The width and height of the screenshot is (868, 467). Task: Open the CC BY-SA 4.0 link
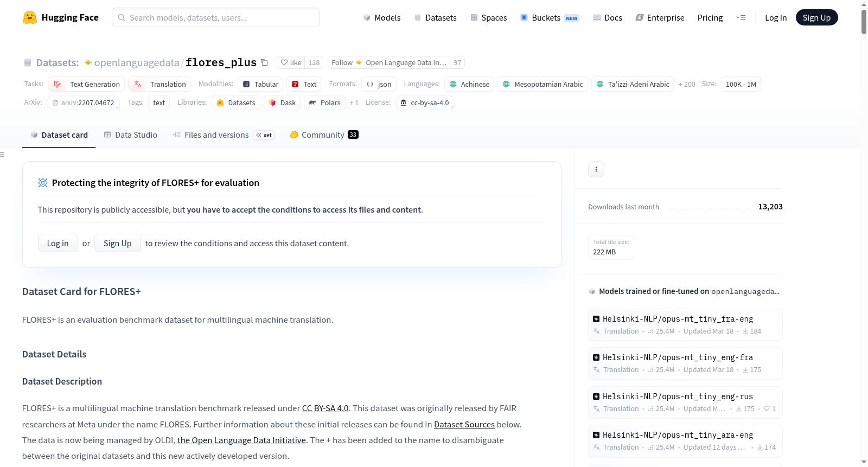coord(325,408)
